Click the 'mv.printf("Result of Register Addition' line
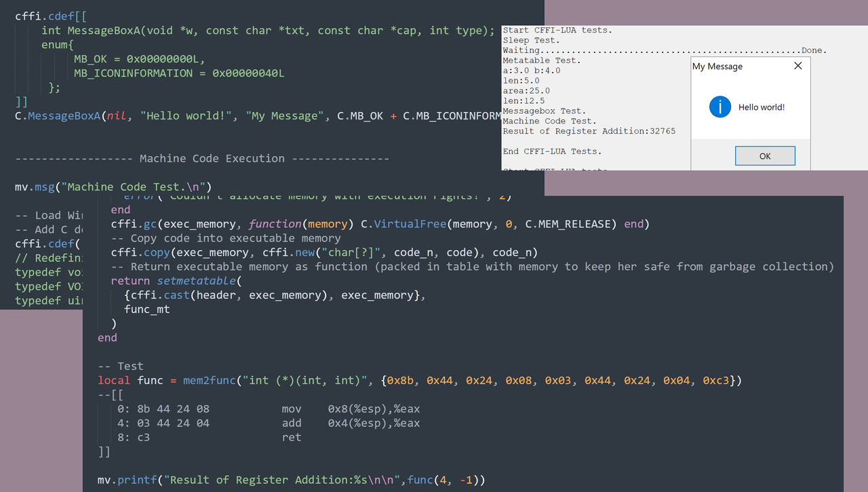The width and height of the screenshot is (868, 492). click(292, 480)
